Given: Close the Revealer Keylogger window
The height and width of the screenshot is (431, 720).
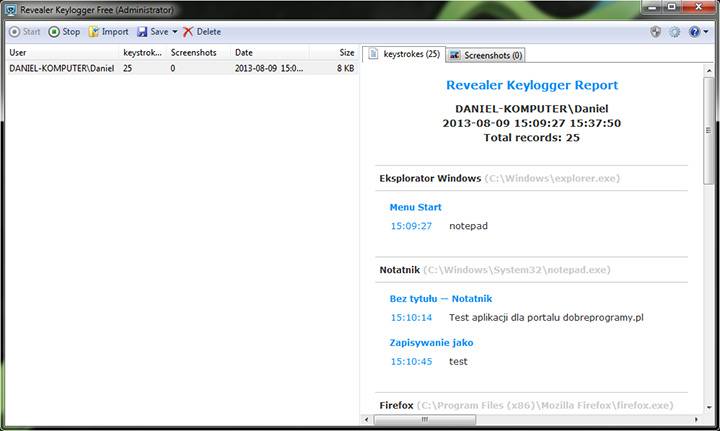Looking at the screenshot, I should click(698, 7).
